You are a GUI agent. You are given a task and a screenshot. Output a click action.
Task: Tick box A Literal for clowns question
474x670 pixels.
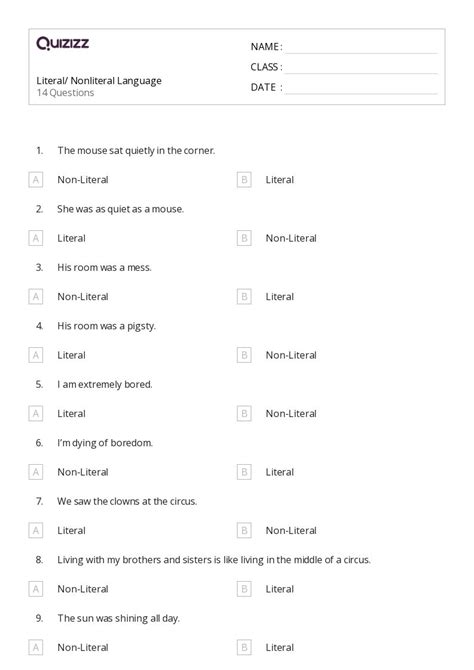[35, 531]
